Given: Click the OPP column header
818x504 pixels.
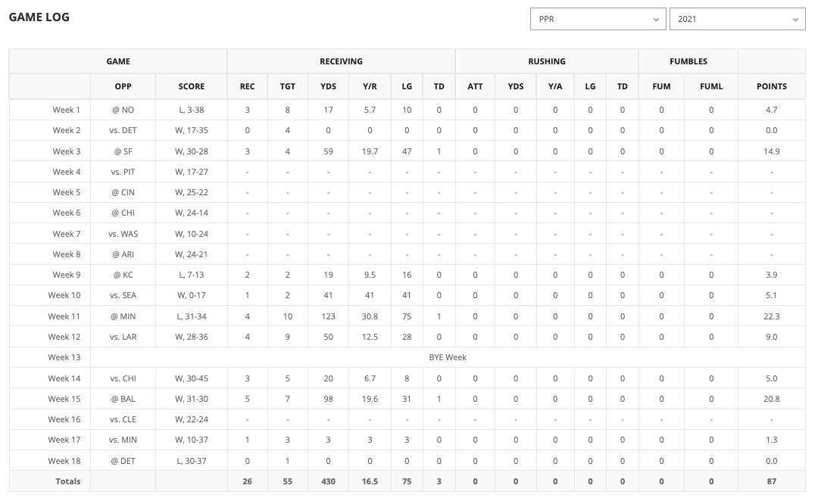Looking at the screenshot, I should 123,86.
